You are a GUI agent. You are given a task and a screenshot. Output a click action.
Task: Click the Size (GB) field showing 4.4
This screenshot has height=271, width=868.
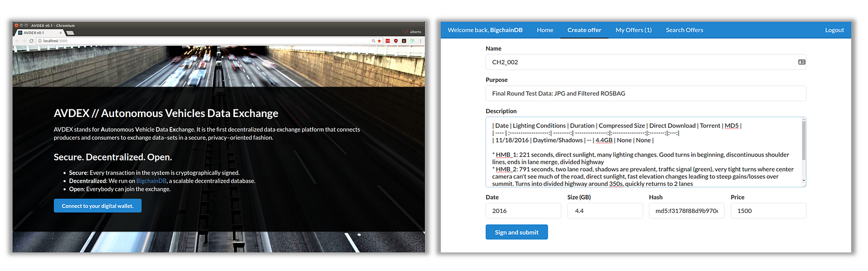pos(605,211)
